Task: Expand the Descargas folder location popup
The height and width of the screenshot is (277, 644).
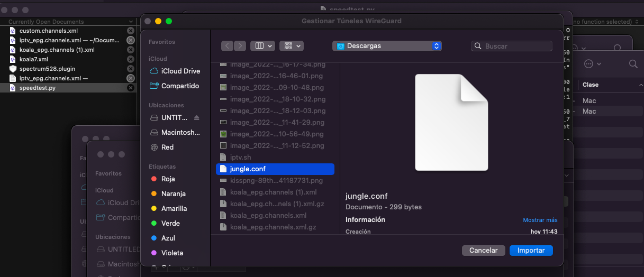Action: pos(387,46)
